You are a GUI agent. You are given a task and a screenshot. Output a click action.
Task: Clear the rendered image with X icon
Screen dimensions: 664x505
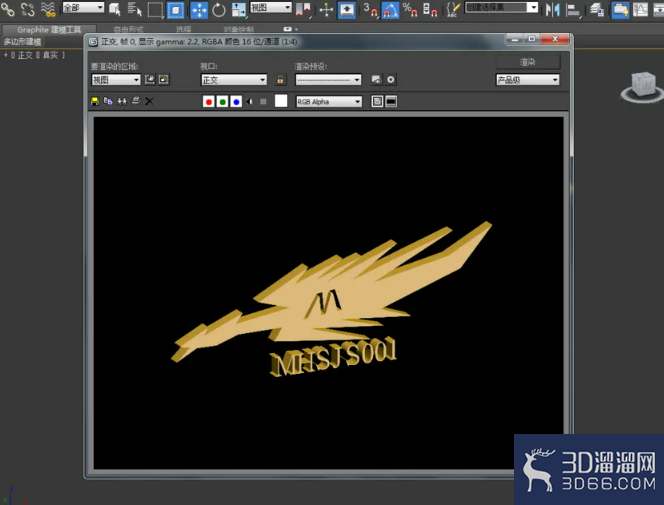149,101
